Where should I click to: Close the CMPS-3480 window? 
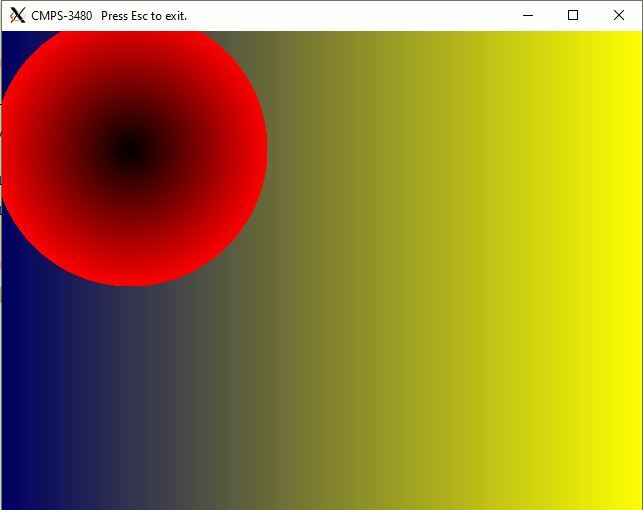pos(619,16)
